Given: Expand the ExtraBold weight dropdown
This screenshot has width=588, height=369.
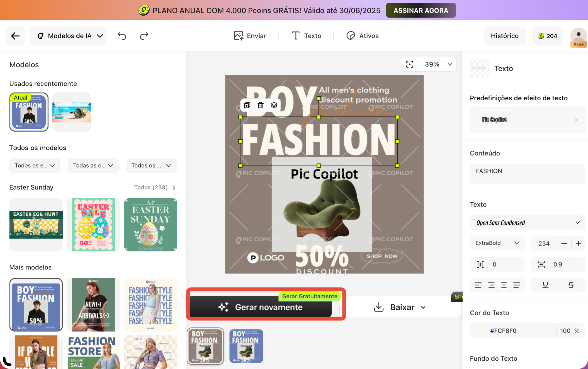Looking at the screenshot, I should pyautogui.click(x=497, y=243).
